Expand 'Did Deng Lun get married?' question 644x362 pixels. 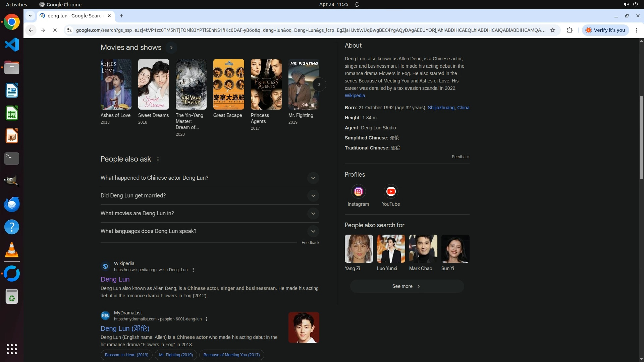coord(313,196)
